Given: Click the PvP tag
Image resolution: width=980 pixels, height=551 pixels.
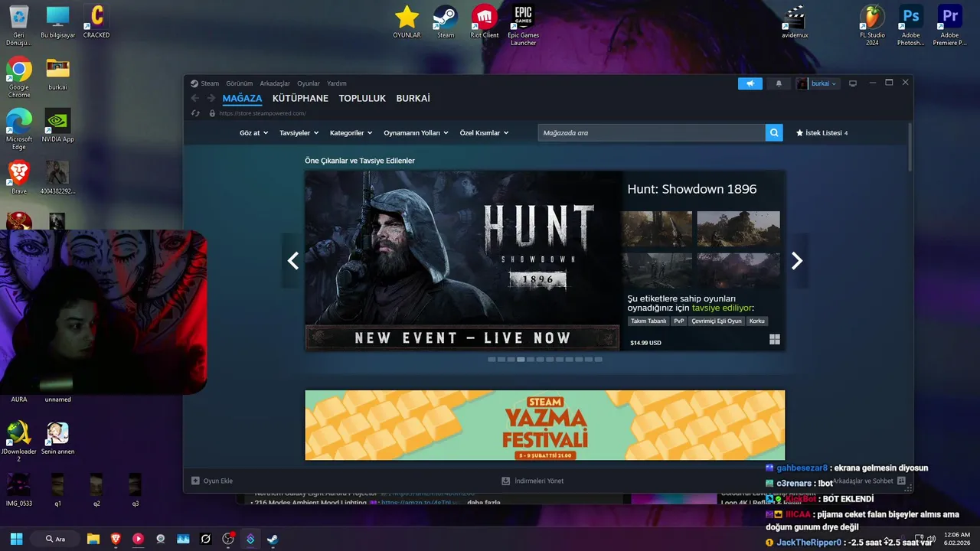Looking at the screenshot, I should pyautogui.click(x=679, y=321).
